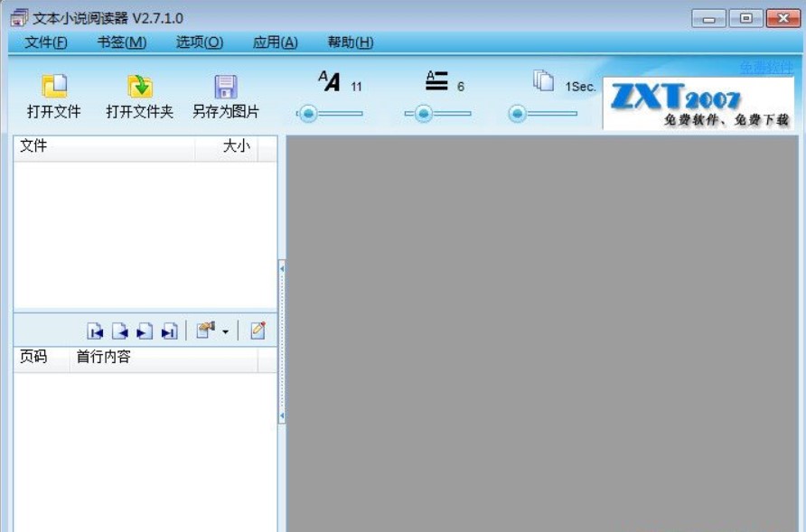Viewport: 806px width, 532px height.
Task: Click the 首行内容 column header
Action: pyautogui.click(x=164, y=359)
